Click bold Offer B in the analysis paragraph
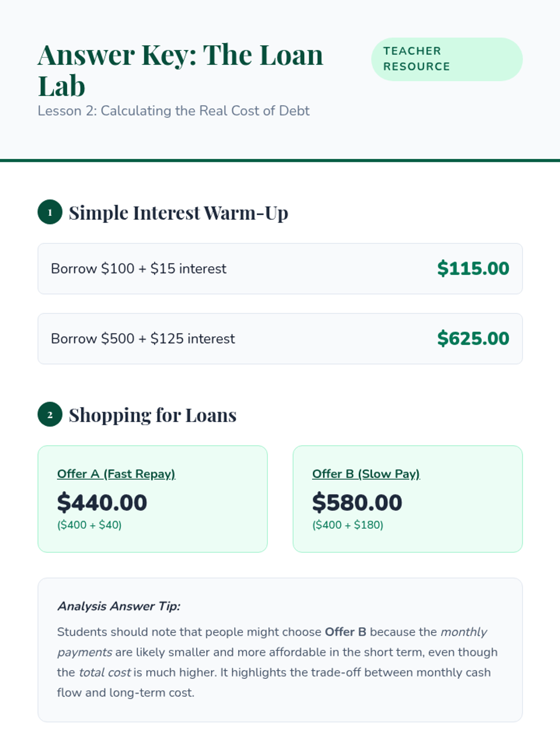 point(345,632)
